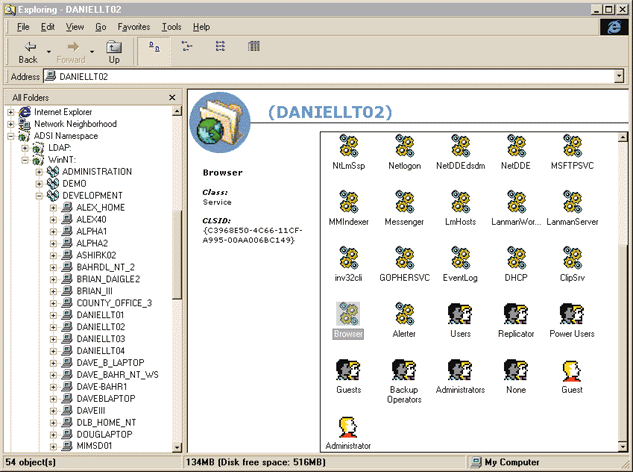This screenshot has width=633, height=472.
Task: Select the Alerter service icon
Action: tap(405, 314)
